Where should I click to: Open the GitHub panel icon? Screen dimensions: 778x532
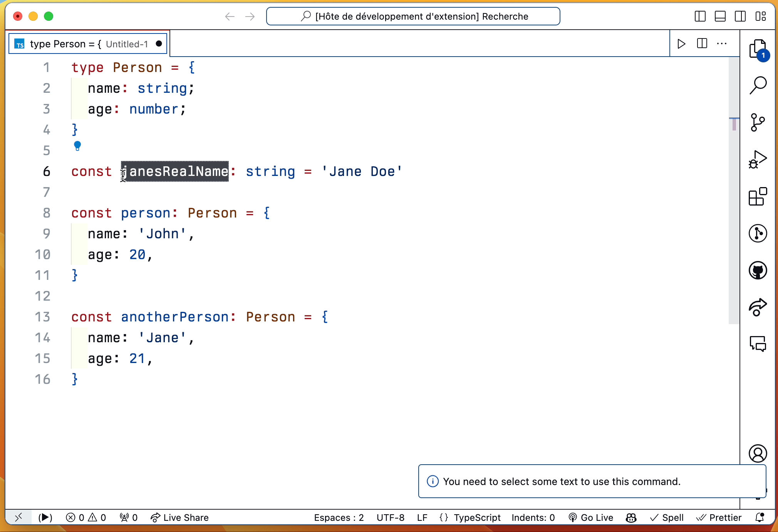pyautogui.click(x=758, y=270)
